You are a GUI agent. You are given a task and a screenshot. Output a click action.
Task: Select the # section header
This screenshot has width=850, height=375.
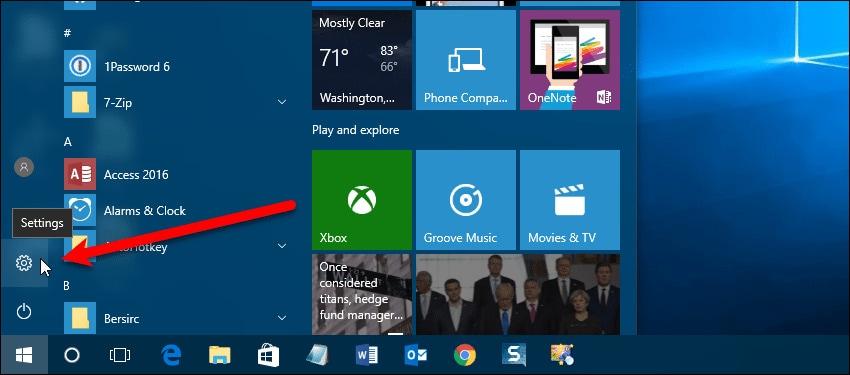pos(67,33)
